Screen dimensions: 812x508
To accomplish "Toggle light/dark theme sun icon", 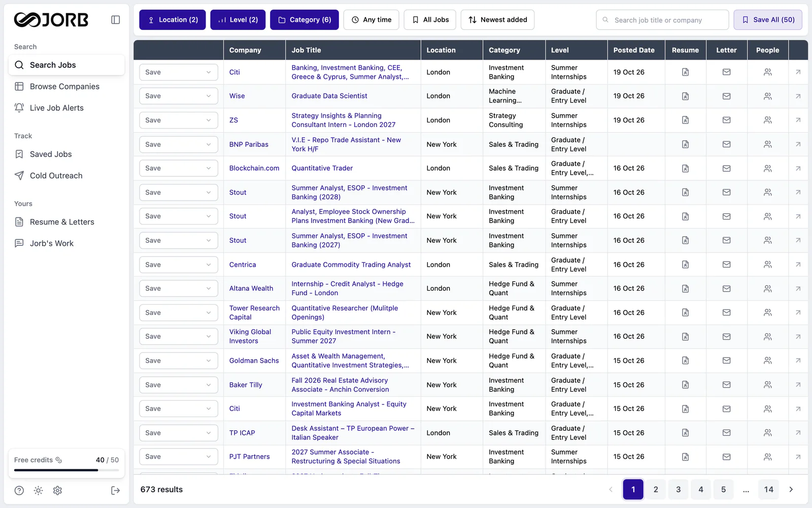I will coord(38,490).
